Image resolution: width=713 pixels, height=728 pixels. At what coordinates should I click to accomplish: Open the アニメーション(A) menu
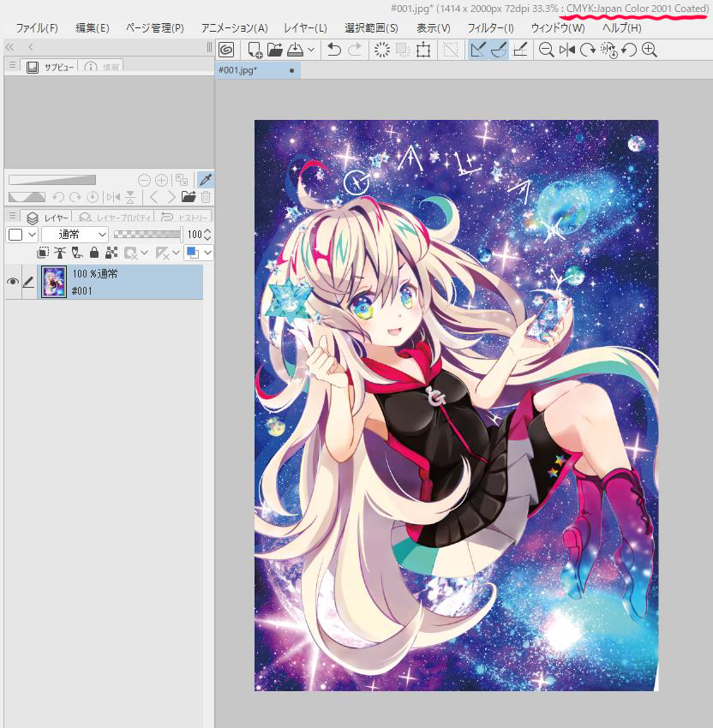tap(234, 28)
